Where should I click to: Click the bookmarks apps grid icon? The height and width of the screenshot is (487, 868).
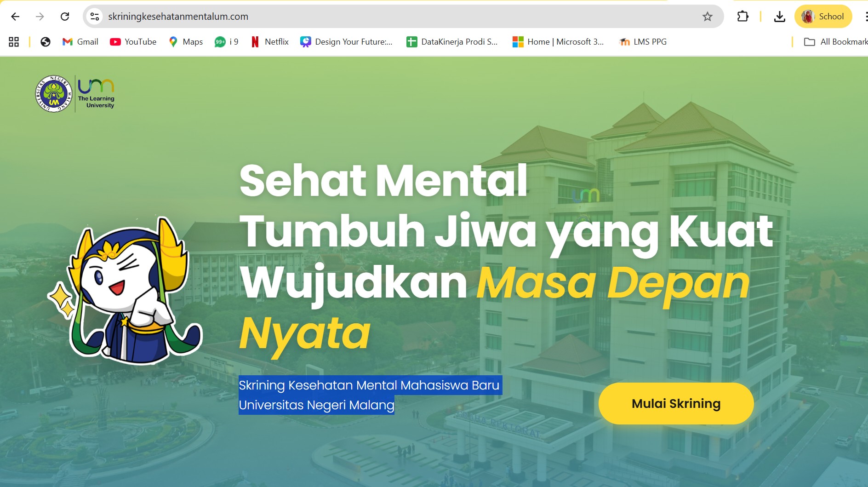coord(13,41)
